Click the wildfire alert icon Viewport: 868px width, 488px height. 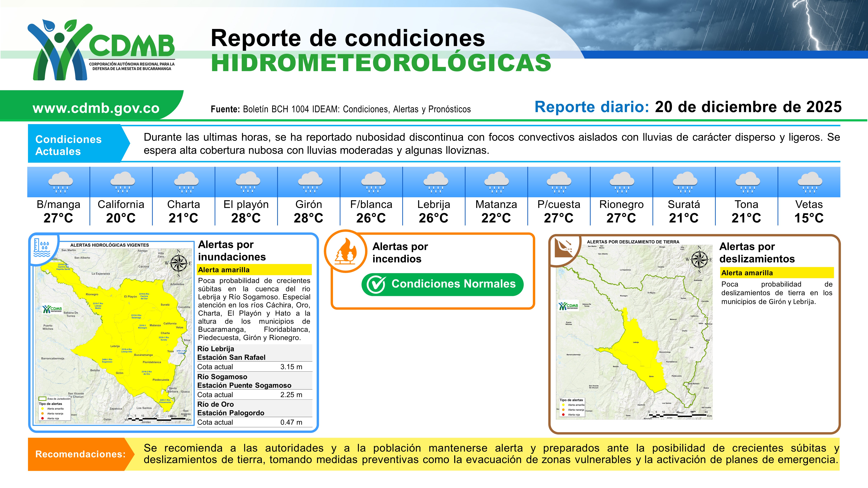point(346,252)
